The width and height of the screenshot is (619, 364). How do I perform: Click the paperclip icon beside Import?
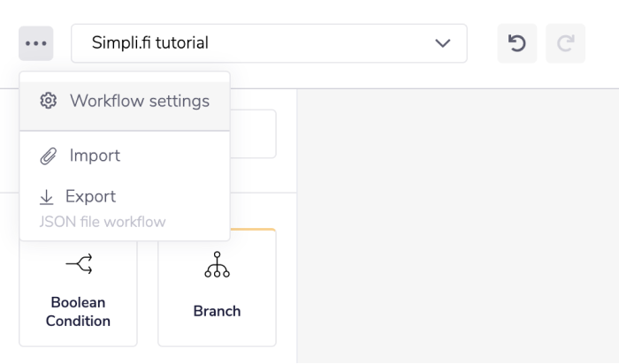coord(49,156)
